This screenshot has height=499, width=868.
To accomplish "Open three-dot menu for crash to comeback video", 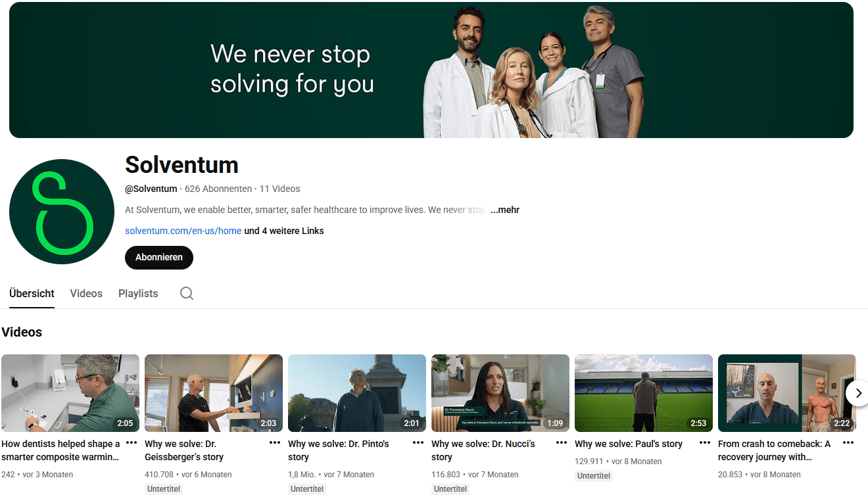I will [x=848, y=443].
